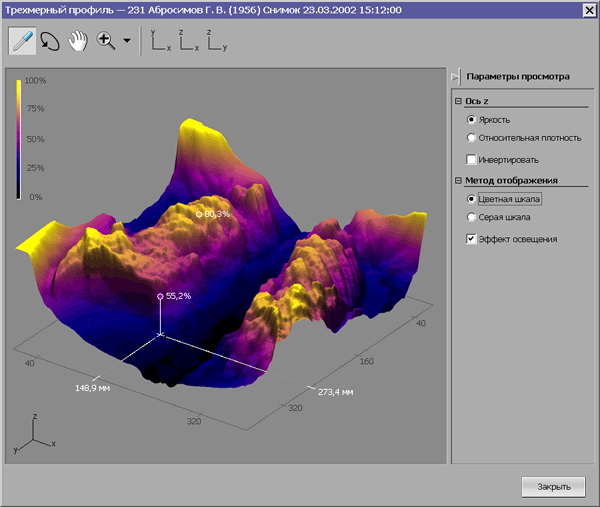The image size is (600, 507).
Task: Switch to the Z-X plane view
Action: 188,41
